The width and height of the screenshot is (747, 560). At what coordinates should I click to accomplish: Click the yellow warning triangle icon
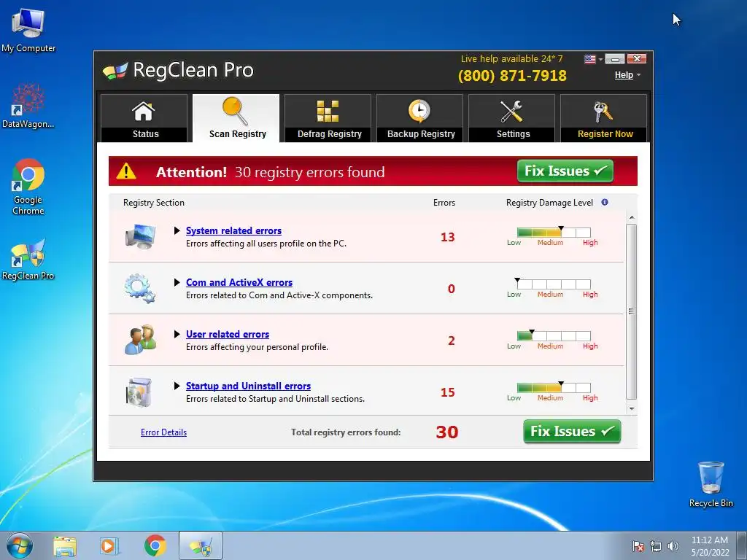click(126, 171)
